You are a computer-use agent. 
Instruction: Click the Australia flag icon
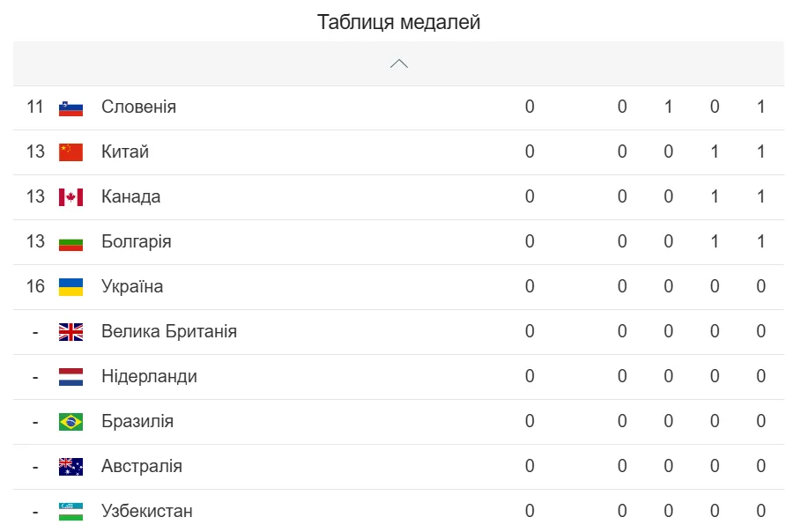70,467
